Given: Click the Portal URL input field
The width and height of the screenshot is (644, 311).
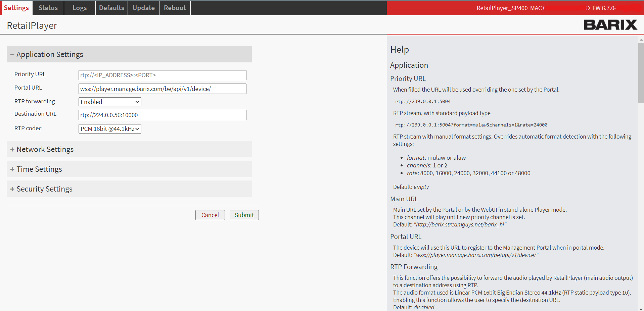Looking at the screenshot, I should click(x=162, y=89).
